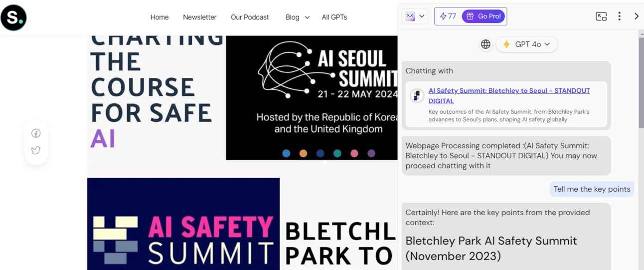Click the Go Pro! upgrade button
This screenshot has width=644, height=270.
pos(483,16)
